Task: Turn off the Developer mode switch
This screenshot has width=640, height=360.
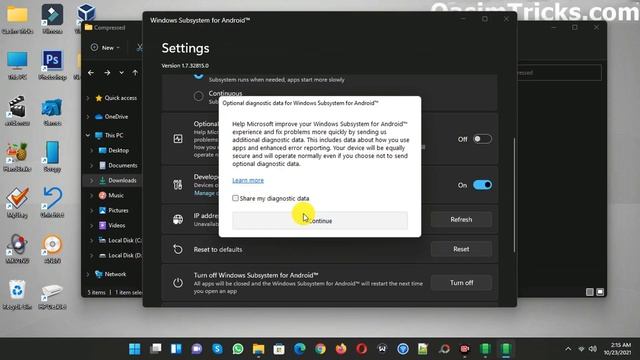Action: click(x=482, y=185)
